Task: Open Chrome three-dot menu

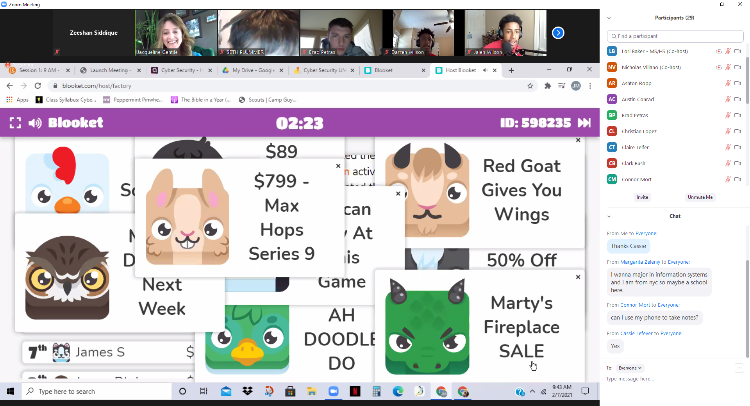Action: click(590, 86)
